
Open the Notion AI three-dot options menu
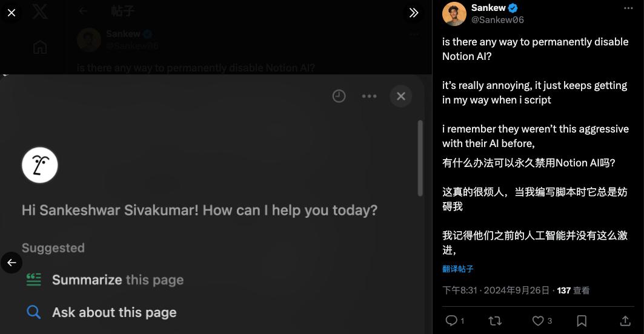pyautogui.click(x=369, y=96)
